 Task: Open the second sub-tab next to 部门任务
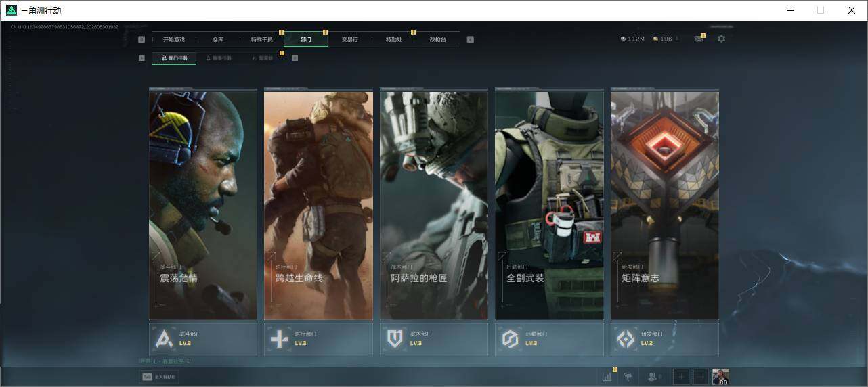coord(219,58)
